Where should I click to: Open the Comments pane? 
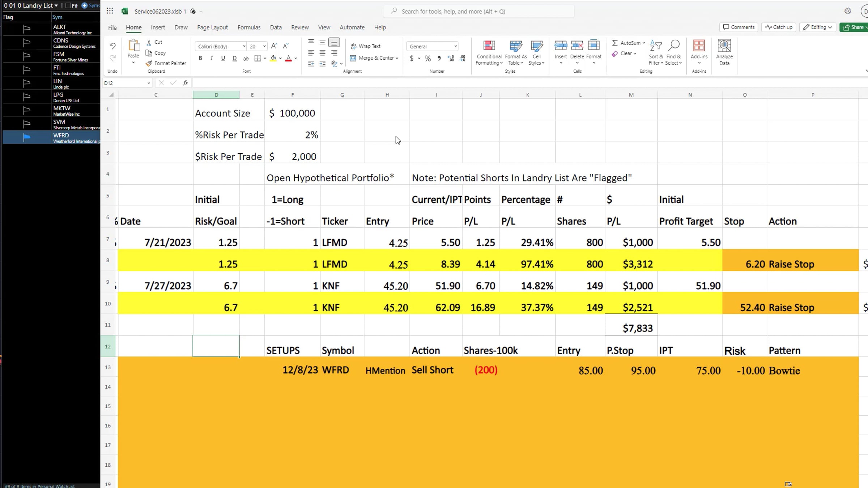(739, 27)
